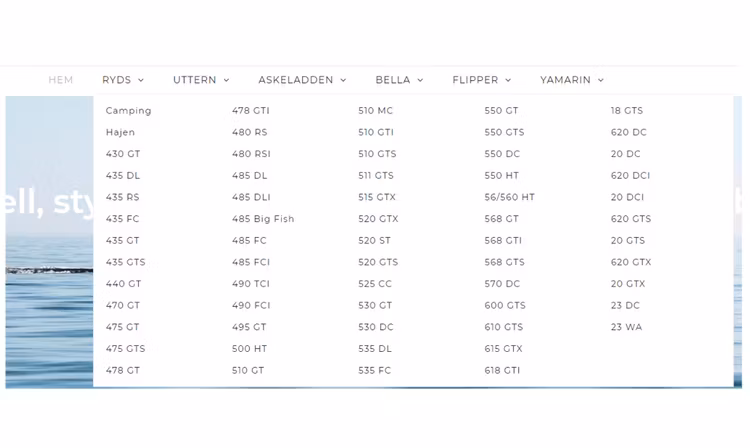Select the 478 GTI model
Image resolution: width=750 pixels, height=448 pixels.
tap(251, 111)
